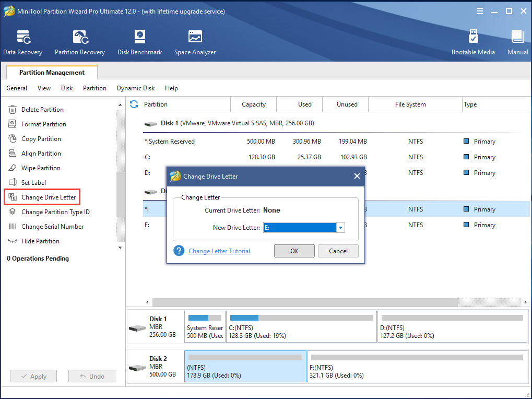Open Space Analyzer
This screenshot has width=532, height=399.
point(195,42)
